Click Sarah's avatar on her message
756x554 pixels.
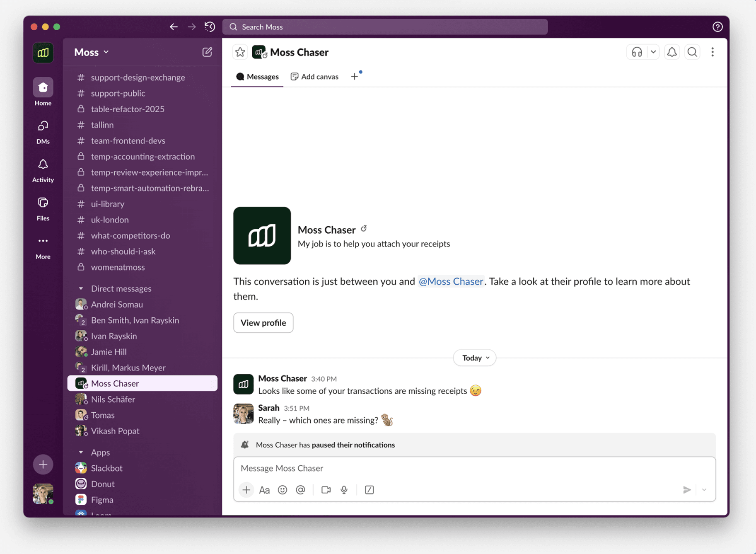point(243,414)
